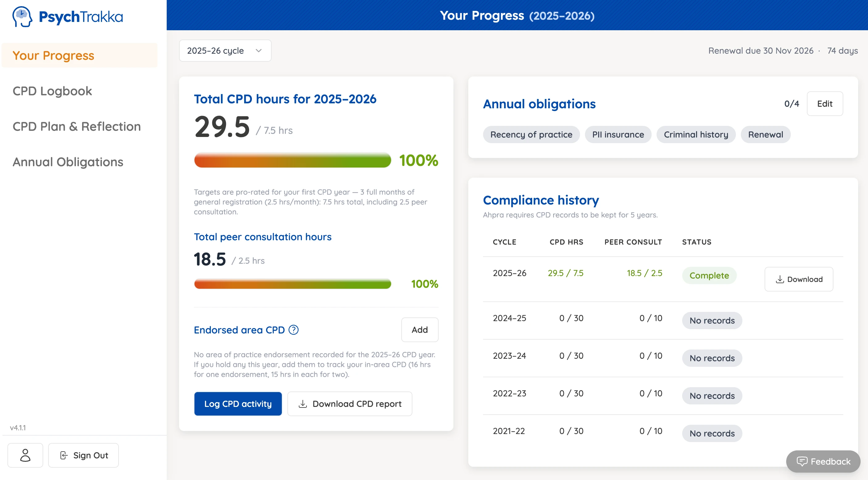This screenshot has width=868, height=480.
Task: Click the 18.5 / 2.5 peer consult cell
Action: (x=644, y=273)
